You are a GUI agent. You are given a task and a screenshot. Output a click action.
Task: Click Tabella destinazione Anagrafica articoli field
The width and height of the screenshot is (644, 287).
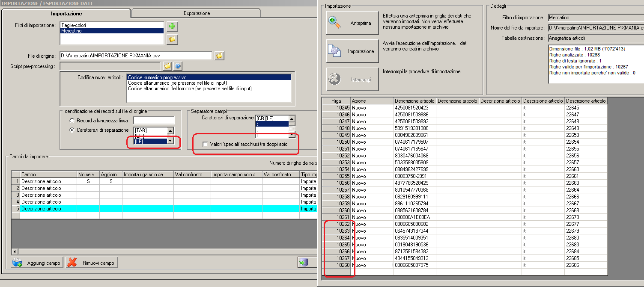click(x=596, y=38)
